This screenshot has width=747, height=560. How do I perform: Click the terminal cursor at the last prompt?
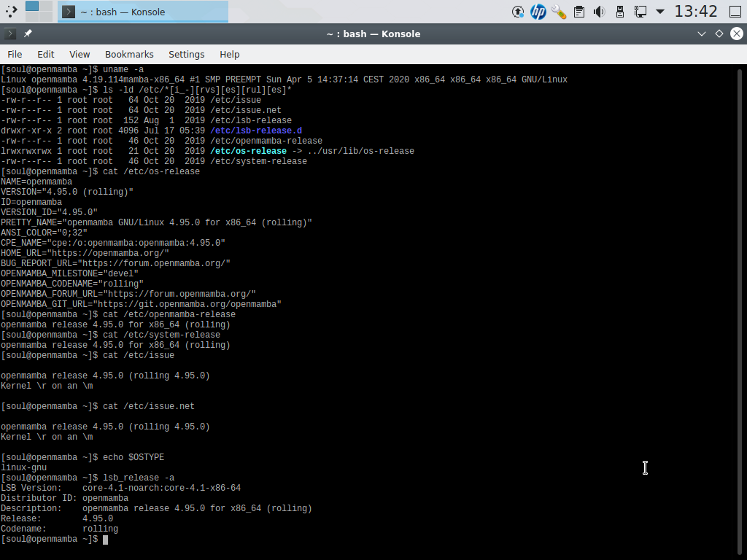pos(105,540)
